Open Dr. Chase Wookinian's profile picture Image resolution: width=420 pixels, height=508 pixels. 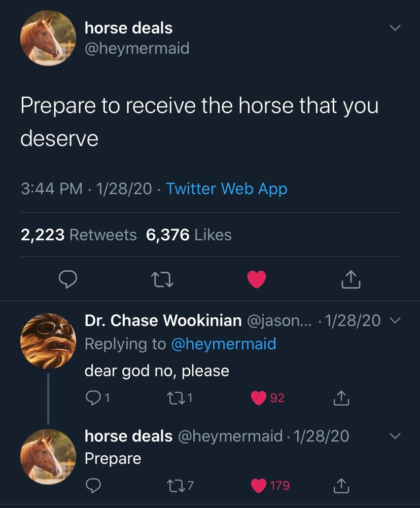click(x=48, y=341)
